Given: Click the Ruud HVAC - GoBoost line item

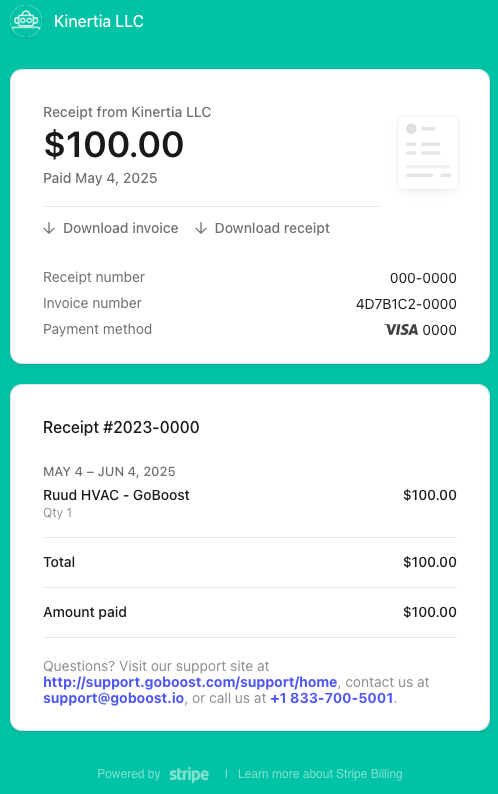Looking at the screenshot, I should pyautogui.click(x=117, y=495).
